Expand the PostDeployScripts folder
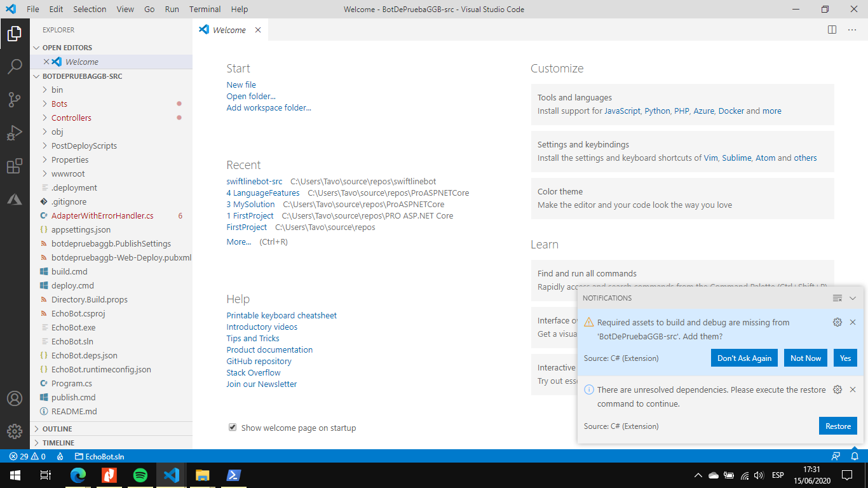The width and height of the screenshot is (868, 488). pyautogui.click(x=111, y=146)
